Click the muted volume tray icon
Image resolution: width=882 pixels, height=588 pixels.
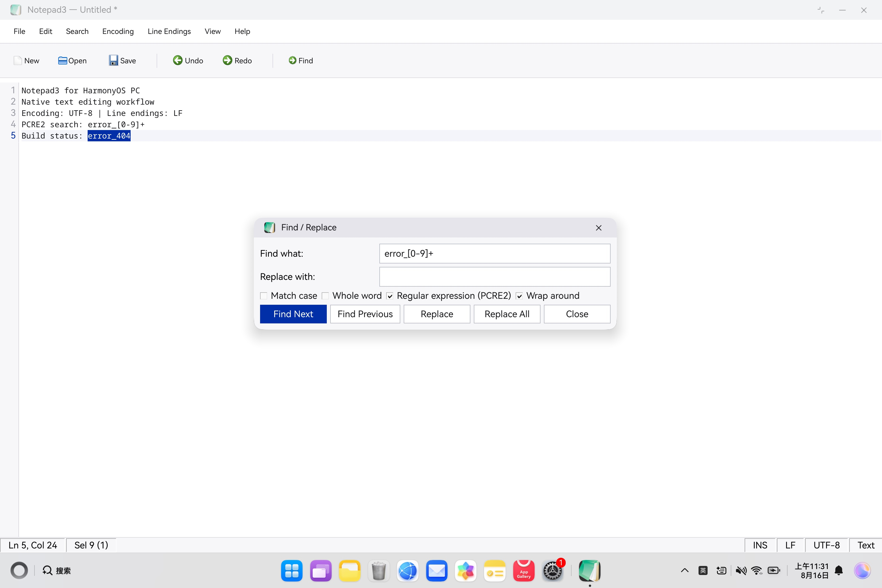741,571
